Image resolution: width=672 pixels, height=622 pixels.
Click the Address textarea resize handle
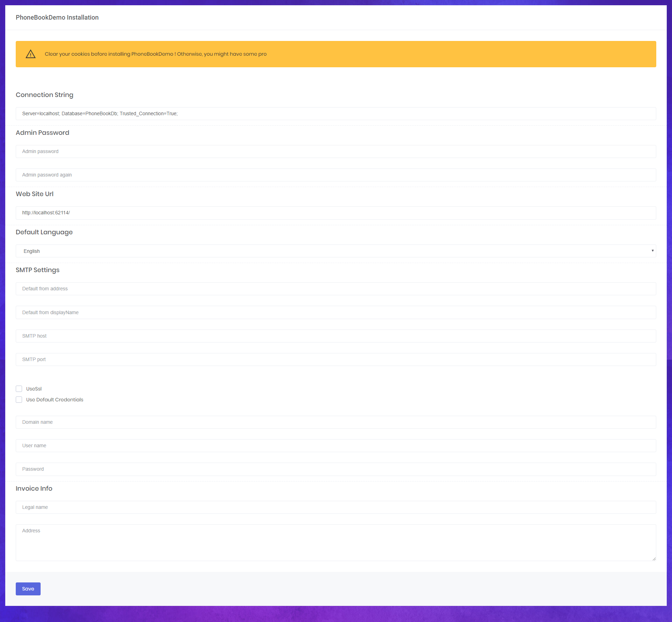(654, 559)
